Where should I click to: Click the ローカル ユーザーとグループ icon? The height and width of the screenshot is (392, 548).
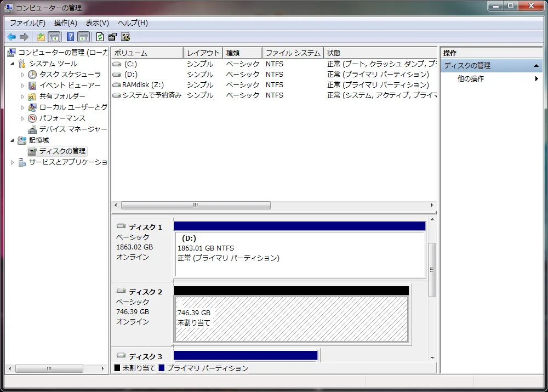pyautogui.click(x=31, y=107)
